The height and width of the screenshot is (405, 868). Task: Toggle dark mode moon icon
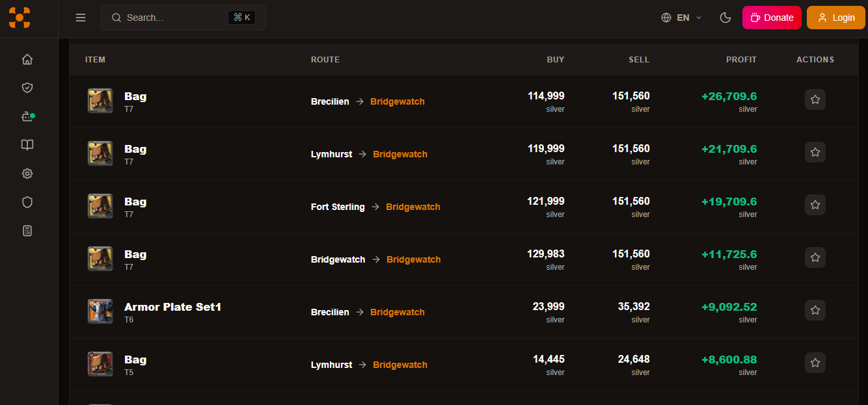726,18
